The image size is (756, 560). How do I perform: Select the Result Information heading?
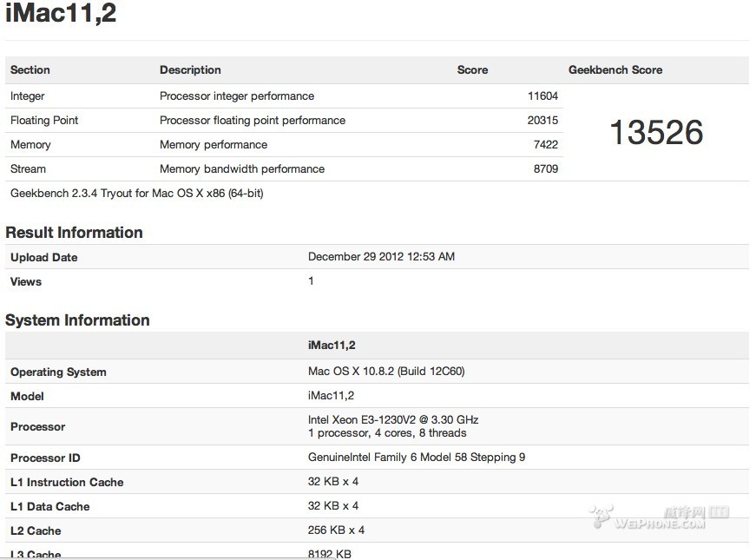[74, 233]
